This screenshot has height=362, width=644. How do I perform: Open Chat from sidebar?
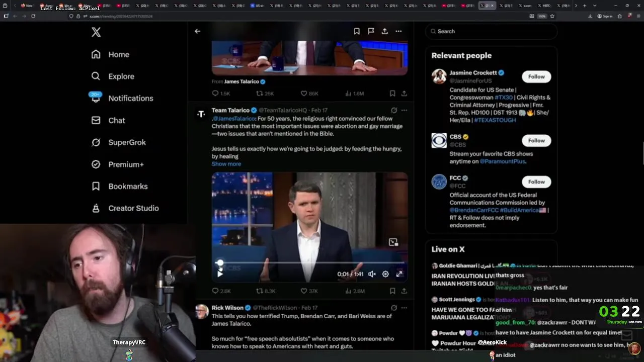pyautogui.click(x=108, y=120)
